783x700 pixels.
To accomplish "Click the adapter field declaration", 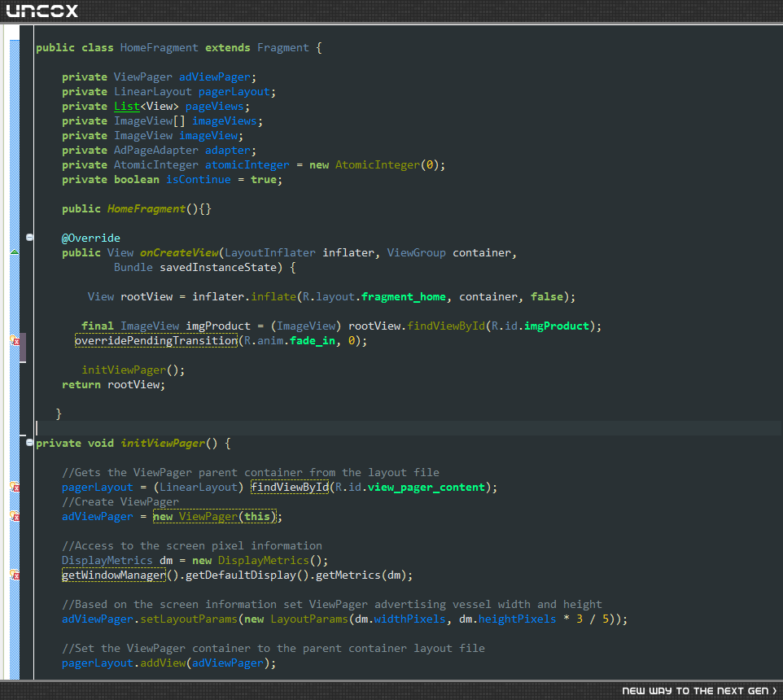I will click(228, 151).
